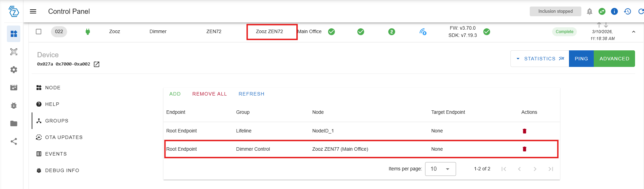Click the node ID 022 chip
Screen dimensions: 644x189
59,31
